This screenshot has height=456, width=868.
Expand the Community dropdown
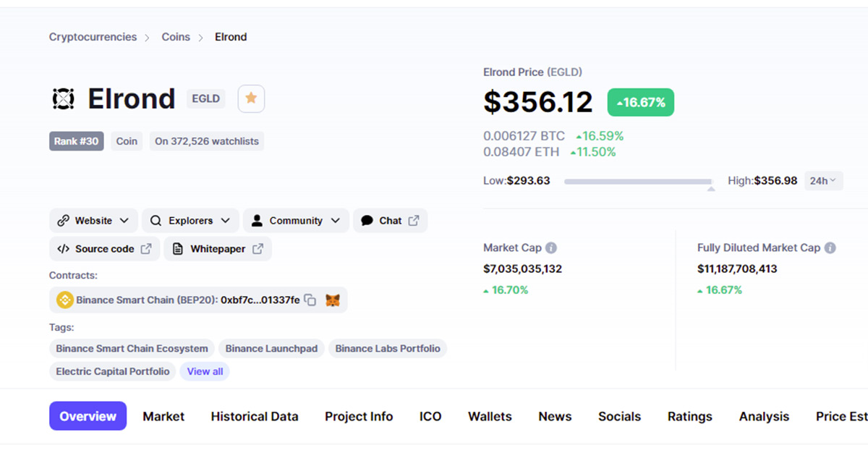[x=335, y=221]
